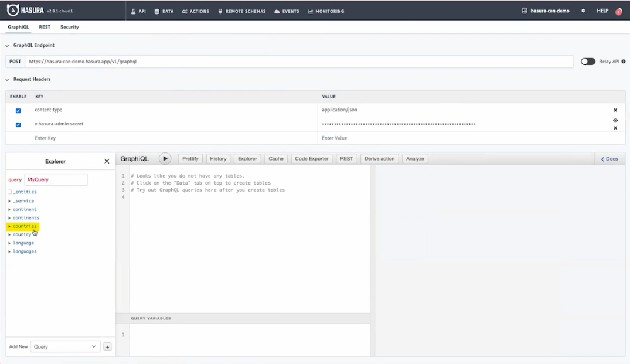Image resolution: width=630 pixels, height=364 pixels.
Task: Click the application/json header value
Action: pos(339,110)
